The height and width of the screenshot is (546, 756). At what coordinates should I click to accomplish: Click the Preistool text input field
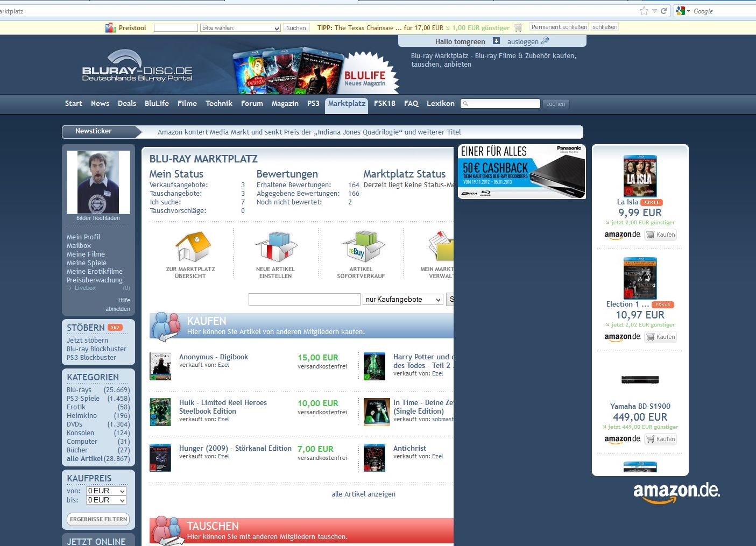tap(176, 28)
